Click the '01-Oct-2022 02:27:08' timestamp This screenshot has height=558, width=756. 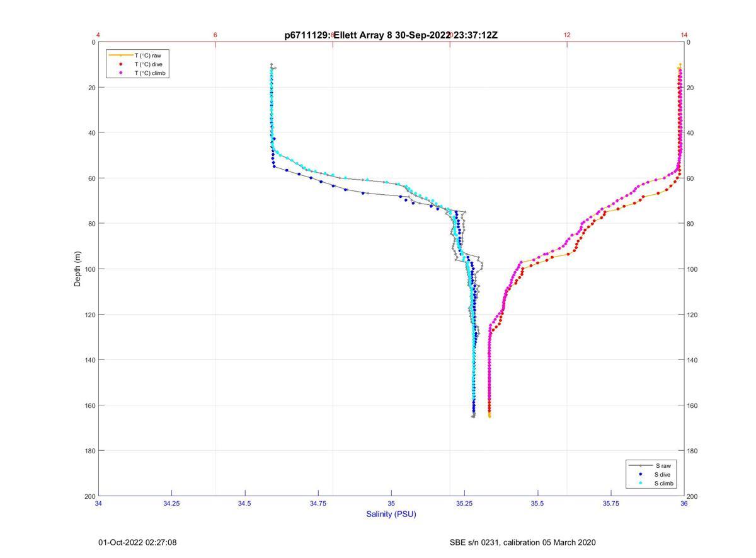click(137, 542)
